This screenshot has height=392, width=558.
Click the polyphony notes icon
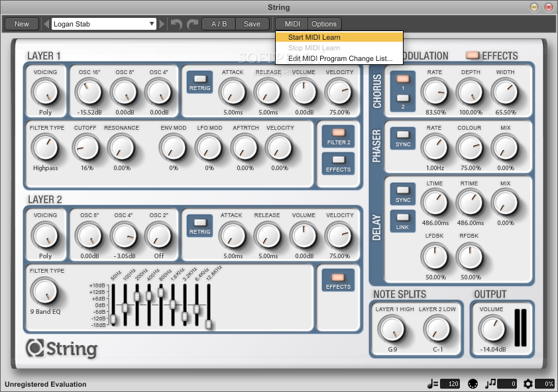pos(490,383)
